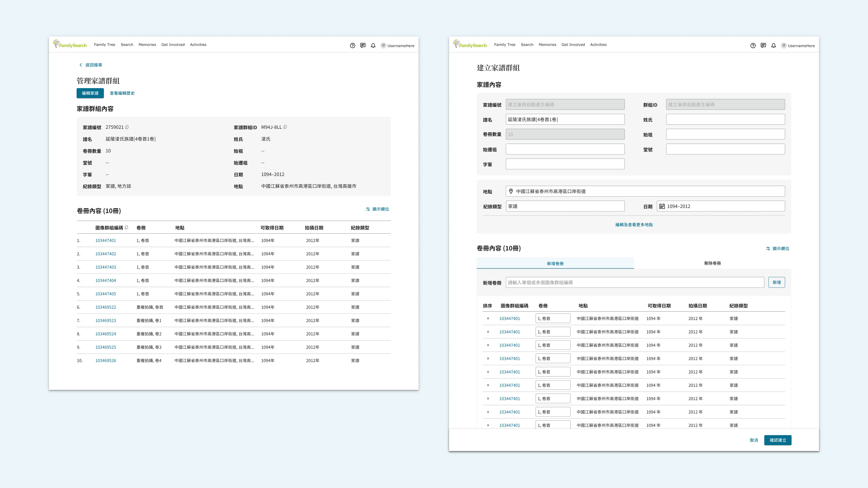
Task: Click copy icon beside 圖像群組編碼 column header
Action: pyautogui.click(x=127, y=228)
